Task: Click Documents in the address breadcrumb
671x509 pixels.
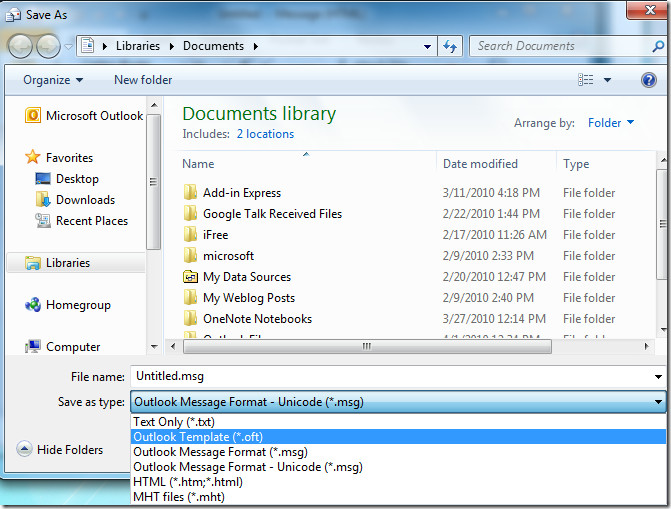Action: [x=213, y=46]
